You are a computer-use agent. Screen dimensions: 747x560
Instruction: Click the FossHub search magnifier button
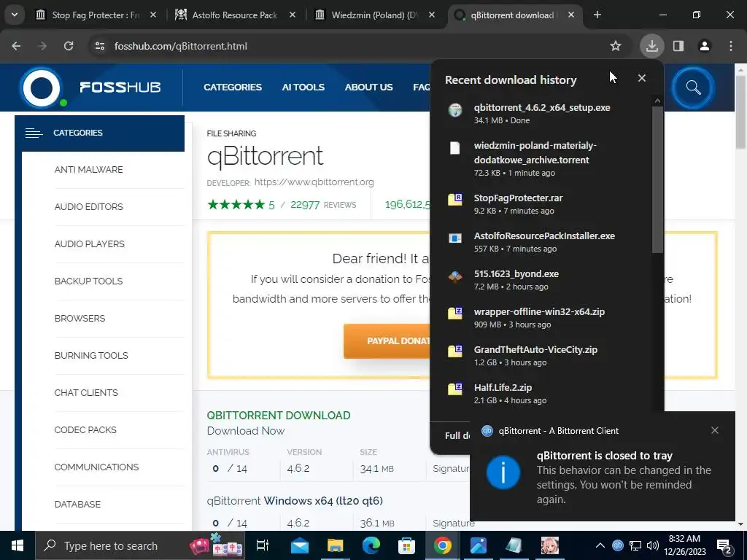pyautogui.click(x=693, y=87)
